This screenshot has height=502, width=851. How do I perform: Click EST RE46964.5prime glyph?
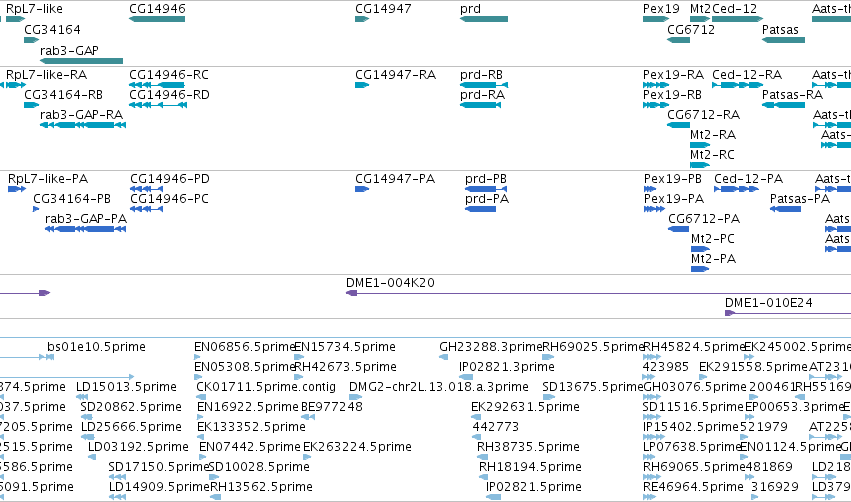pos(650,498)
